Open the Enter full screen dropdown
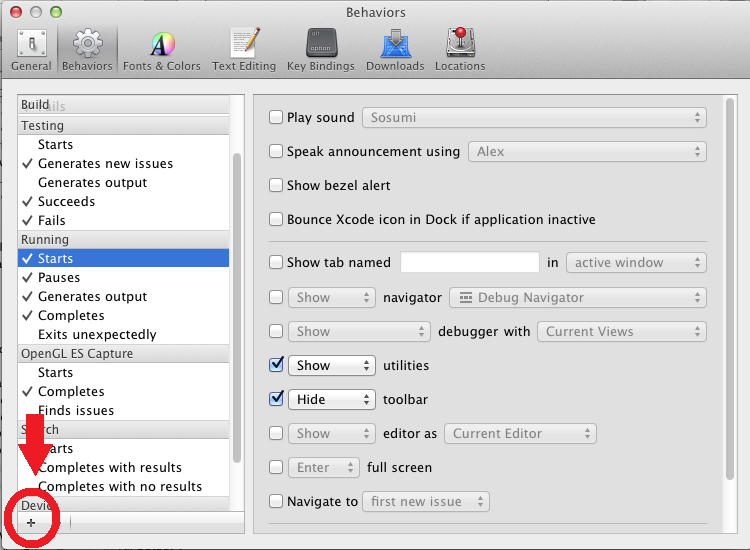Viewport: 750px width, 550px height. 323,467
